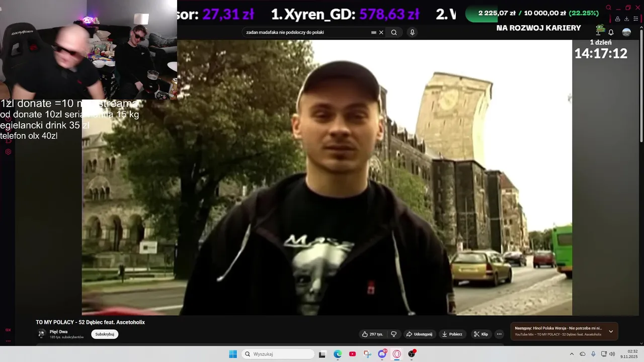Click the red GX corner sidebar icon
The height and width of the screenshot is (362, 644).
[x=8, y=330]
